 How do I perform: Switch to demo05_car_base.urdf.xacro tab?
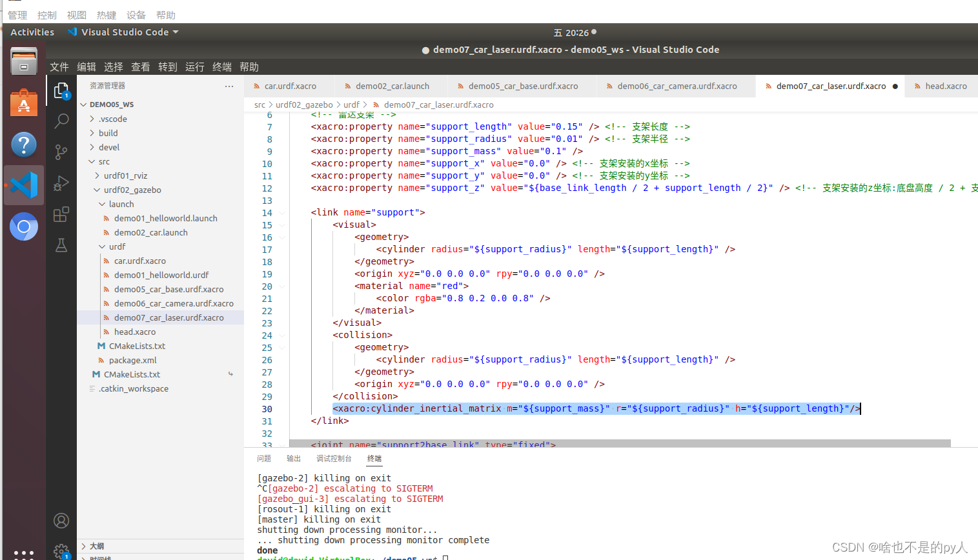pyautogui.click(x=523, y=86)
